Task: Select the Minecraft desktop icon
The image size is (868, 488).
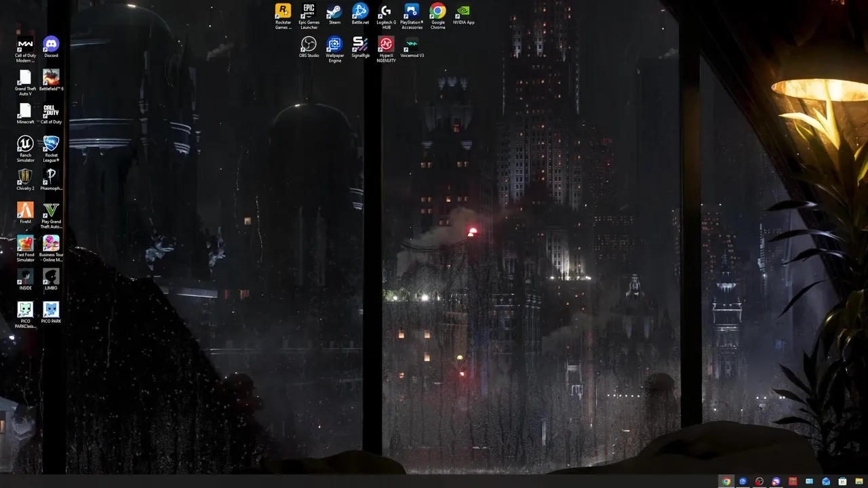Action: (25, 114)
